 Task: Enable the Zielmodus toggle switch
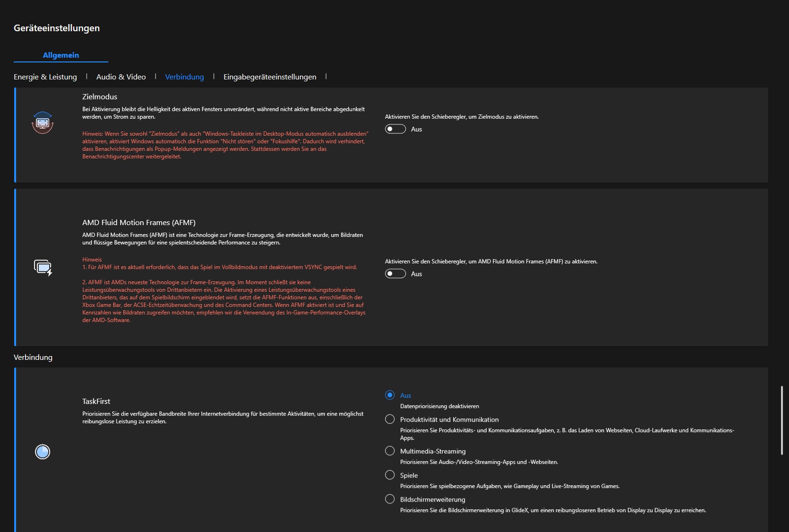coord(395,129)
